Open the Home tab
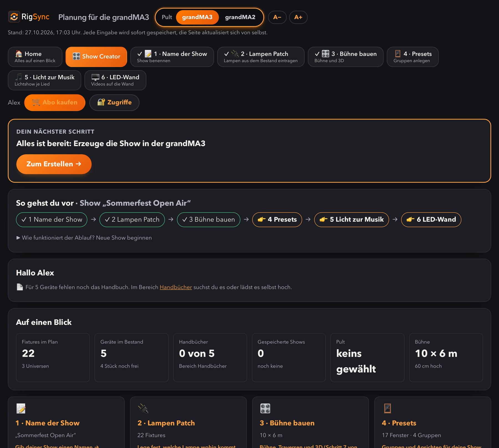499x448 pixels. [x=35, y=57]
